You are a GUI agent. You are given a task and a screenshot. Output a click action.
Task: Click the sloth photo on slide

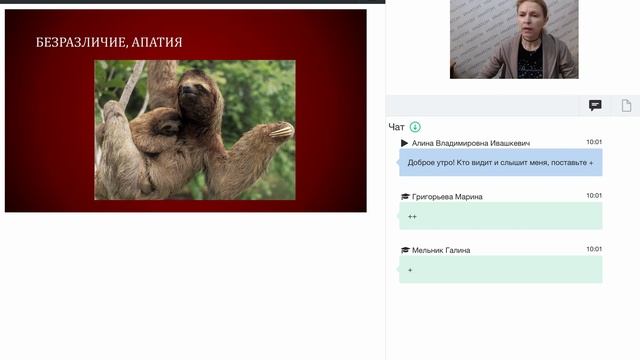[195, 130]
